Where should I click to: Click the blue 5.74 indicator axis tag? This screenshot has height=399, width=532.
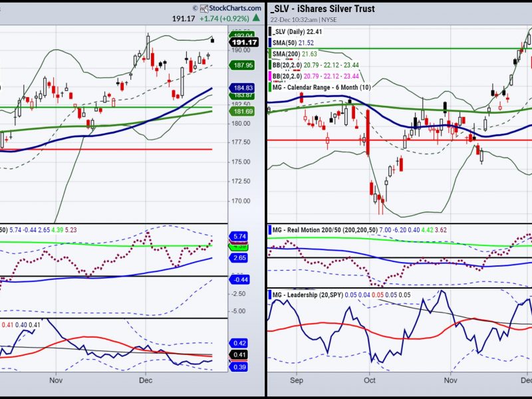click(x=239, y=237)
